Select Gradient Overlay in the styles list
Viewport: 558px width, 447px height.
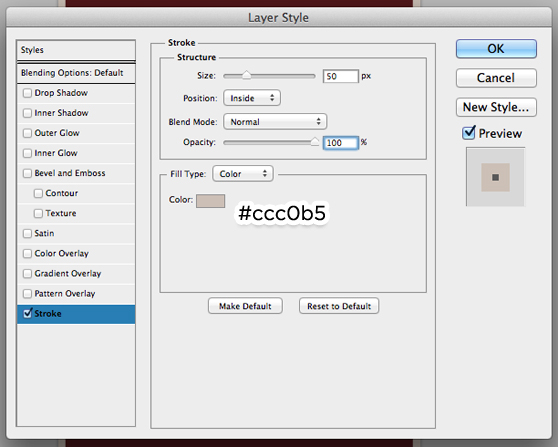76,274
